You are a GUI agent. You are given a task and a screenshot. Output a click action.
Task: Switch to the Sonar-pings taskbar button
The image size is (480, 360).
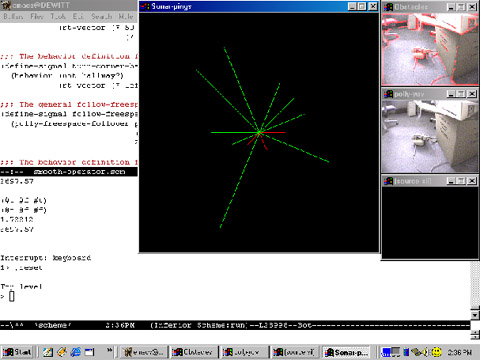point(346,352)
